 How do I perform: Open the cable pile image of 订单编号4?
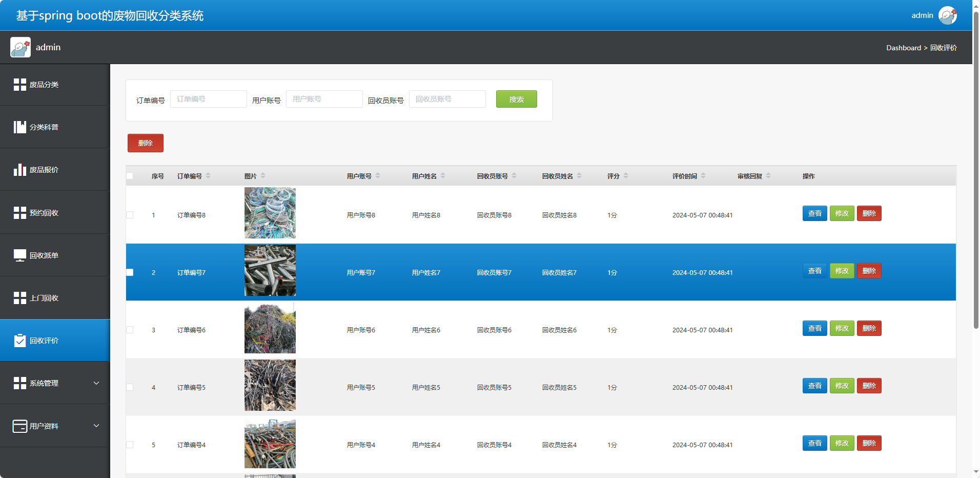coord(270,444)
